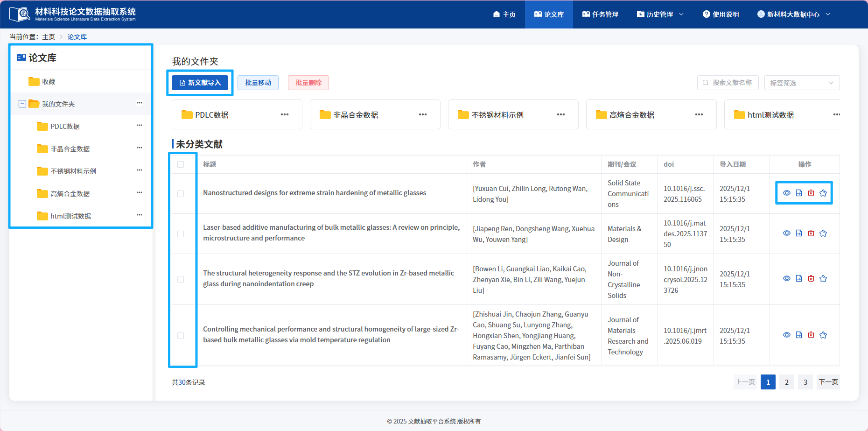868x431 pixels.
Task: Click the 新文献导入 import button
Action: pyautogui.click(x=200, y=83)
